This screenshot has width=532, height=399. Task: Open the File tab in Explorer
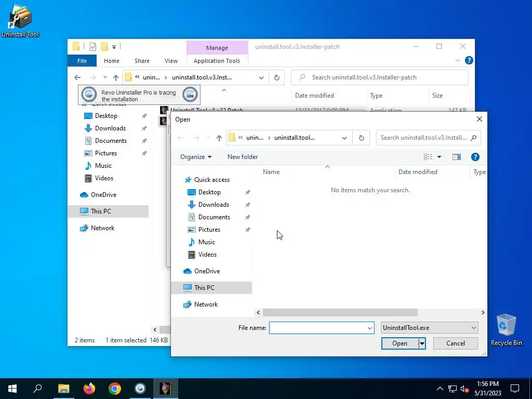click(x=82, y=61)
